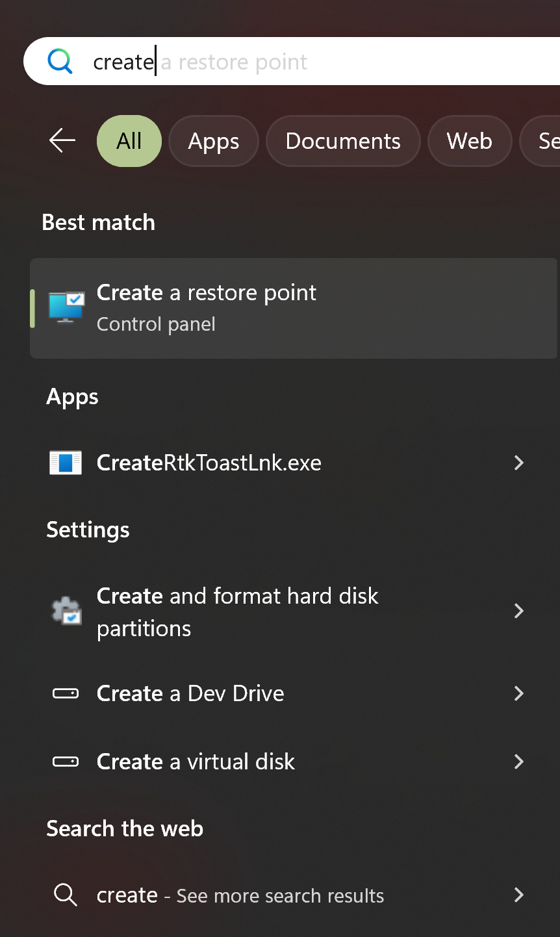Screen dimensions: 560x937
Task: Click the disk partitions gear icon
Action: 66,611
